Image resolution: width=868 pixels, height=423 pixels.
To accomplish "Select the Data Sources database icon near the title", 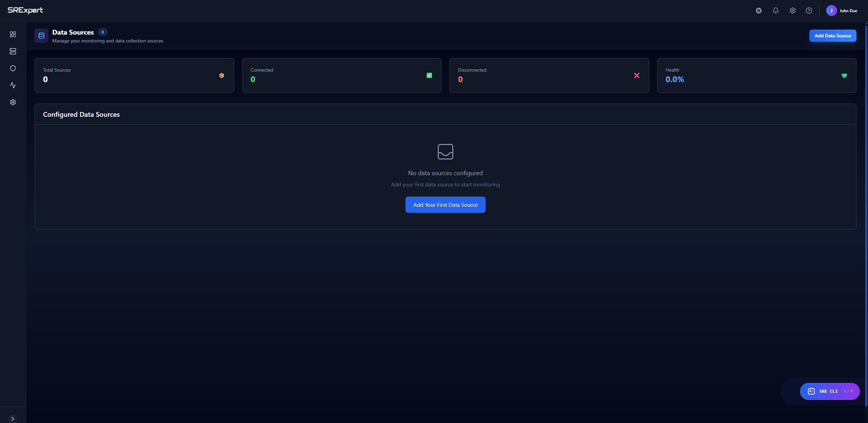I will coord(41,35).
